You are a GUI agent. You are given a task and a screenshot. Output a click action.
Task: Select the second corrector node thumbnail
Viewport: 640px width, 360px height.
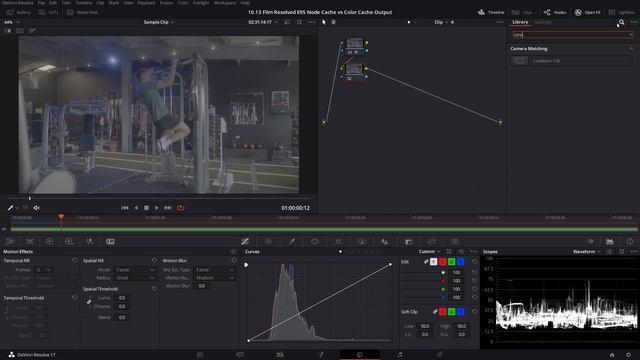point(354,69)
